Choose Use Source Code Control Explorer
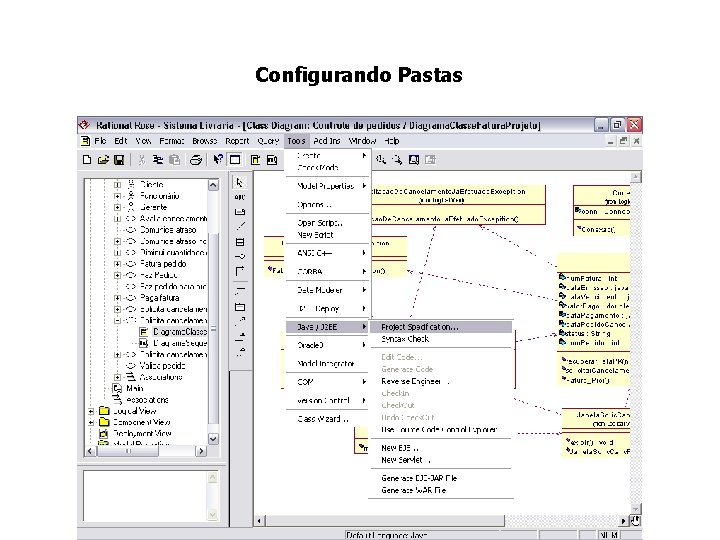Screen dimensions: 720x540 tap(440, 430)
